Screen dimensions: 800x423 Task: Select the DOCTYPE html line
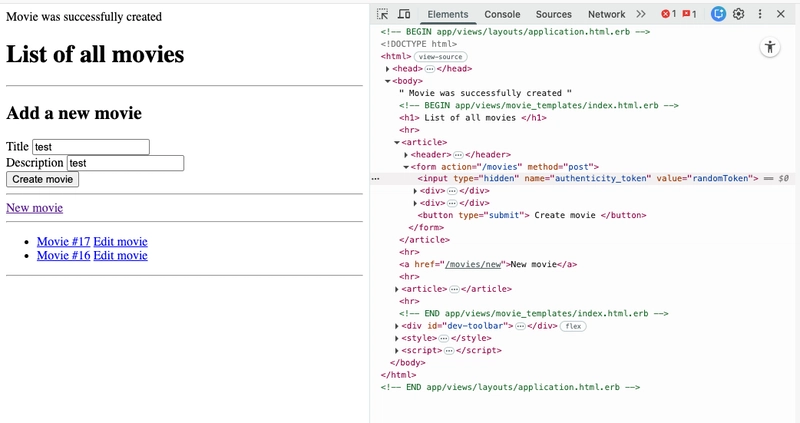point(418,44)
